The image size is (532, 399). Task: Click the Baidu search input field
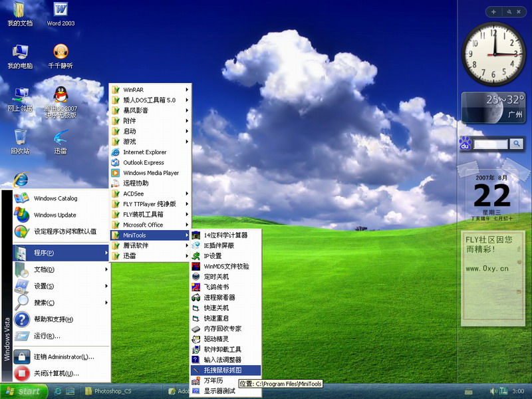click(491, 144)
